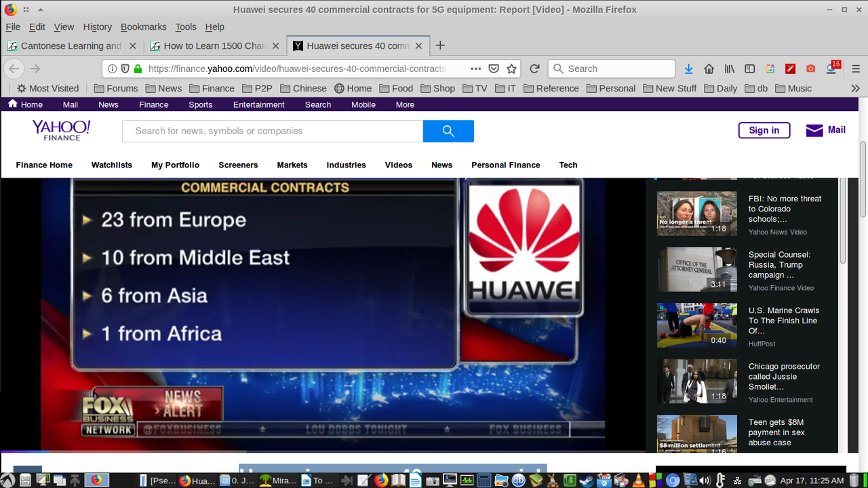Open the Bookmarks menu
Image resolution: width=868 pixels, height=488 pixels.
[143, 26]
